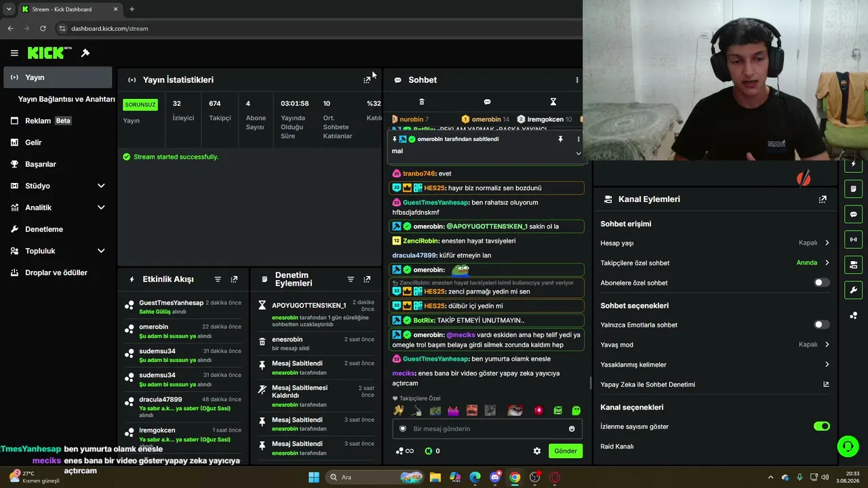The width and height of the screenshot is (868, 488).
Task: Click username HES25 on 'hayır biz normaliz' message
Action: point(435,188)
